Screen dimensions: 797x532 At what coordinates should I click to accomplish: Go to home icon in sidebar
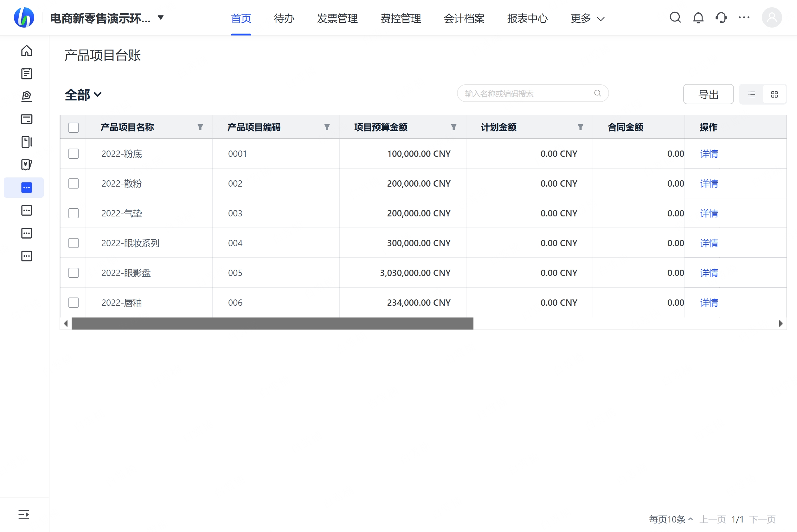(27, 51)
